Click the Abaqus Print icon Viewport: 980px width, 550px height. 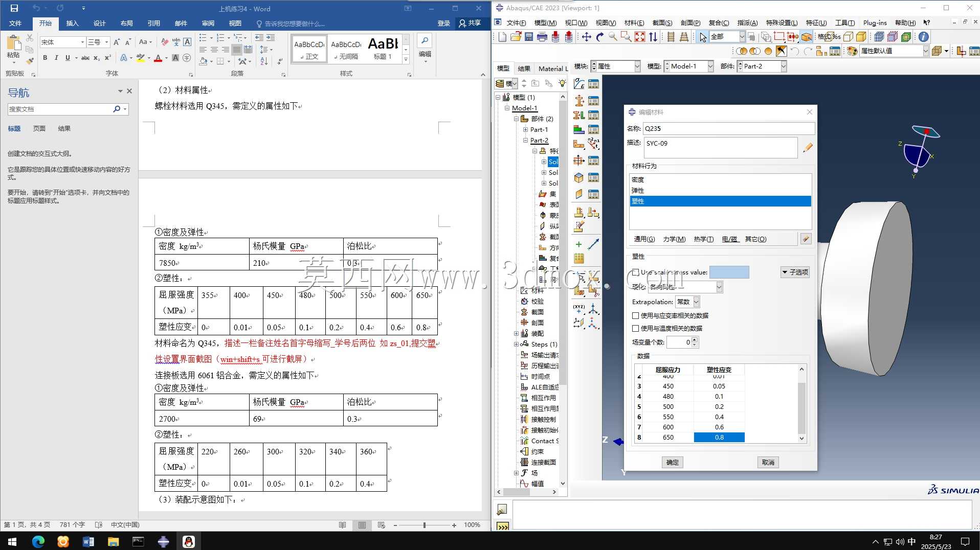pyautogui.click(x=542, y=37)
